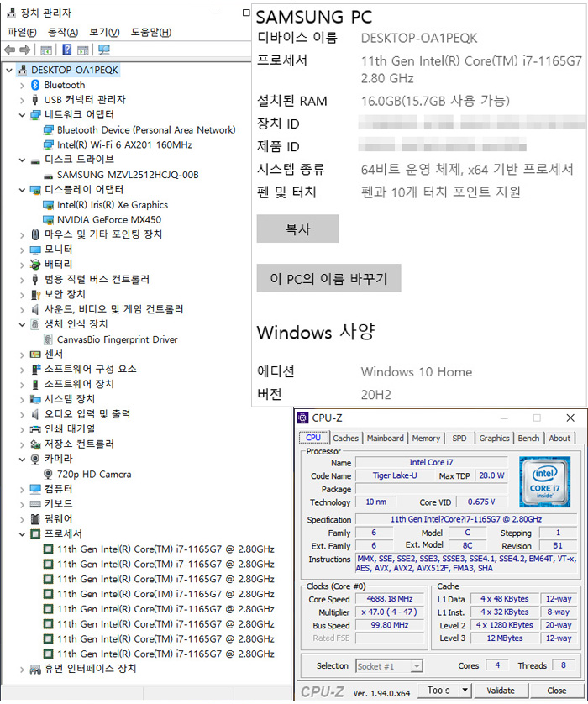Image resolution: width=588 pixels, height=704 pixels.
Task: Click the 소프트웨어 장치 tree row
Action: (79, 384)
